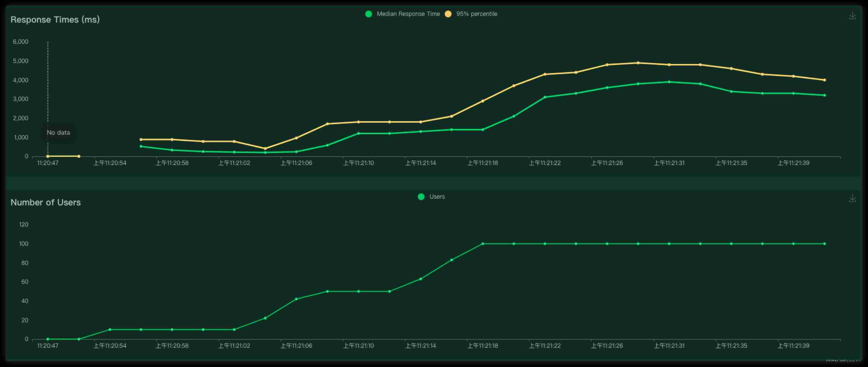Select the last data point of the Median line

click(x=825, y=95)
